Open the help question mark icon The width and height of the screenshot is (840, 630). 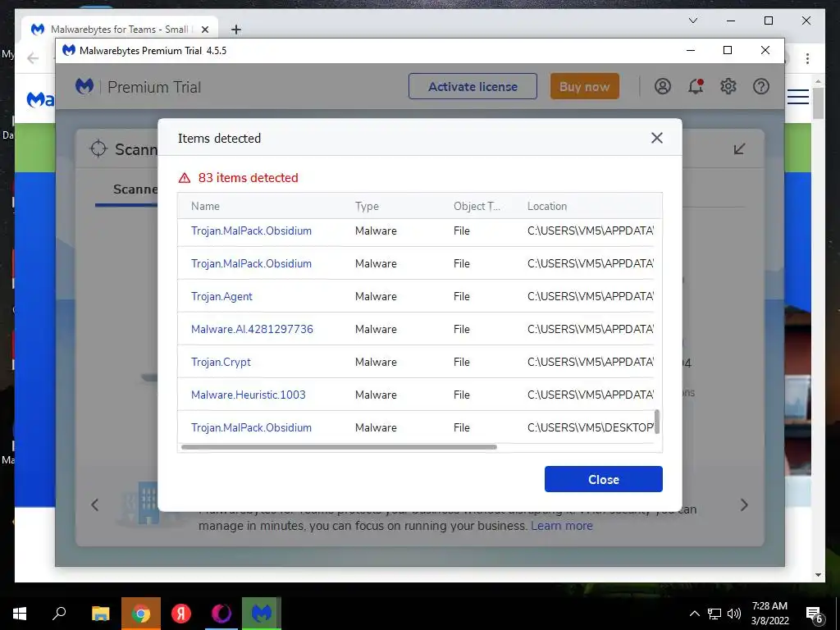click(760, 86)
